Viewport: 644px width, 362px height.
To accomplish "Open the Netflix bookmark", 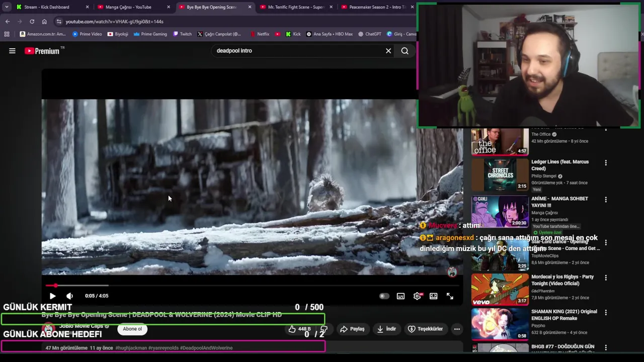I will [259, 34].
